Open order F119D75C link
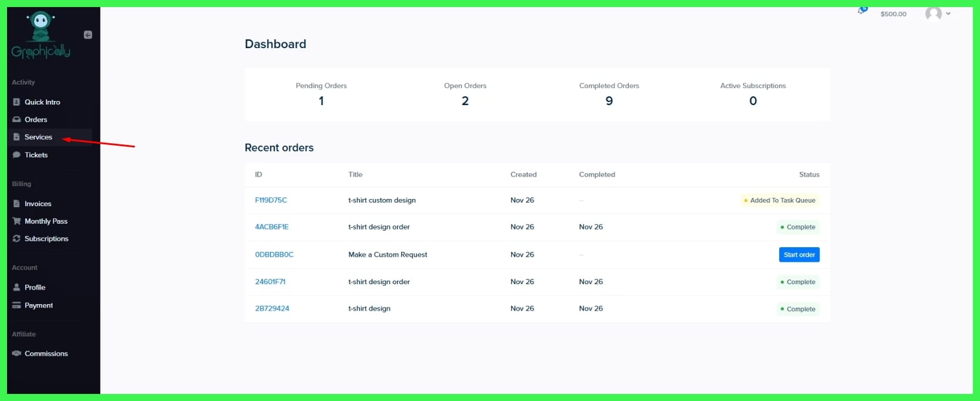This screenshot has width=980, height=401. coord(271,200)
